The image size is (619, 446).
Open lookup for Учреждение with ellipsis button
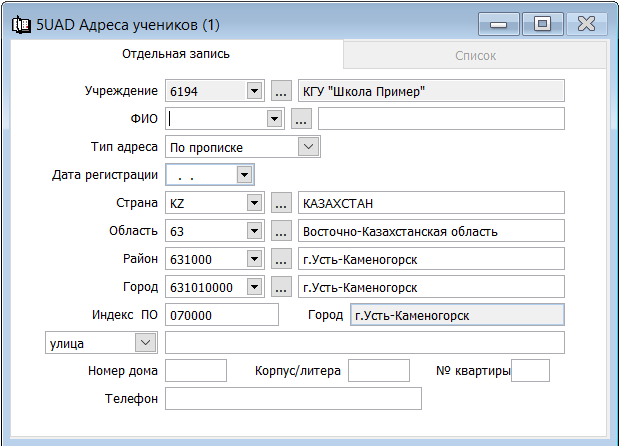(281, 91)
